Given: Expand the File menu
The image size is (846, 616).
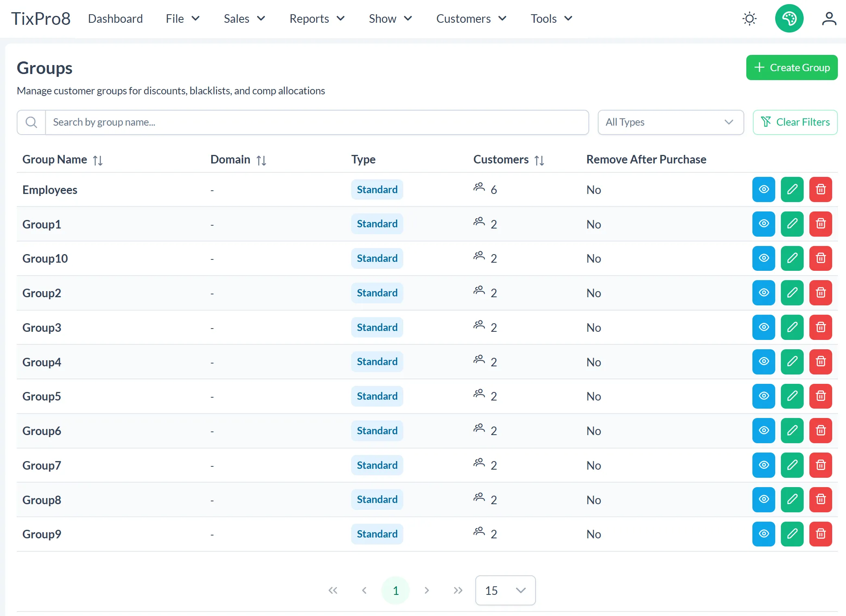Looking at the screenshot, I should click(183, 19).
